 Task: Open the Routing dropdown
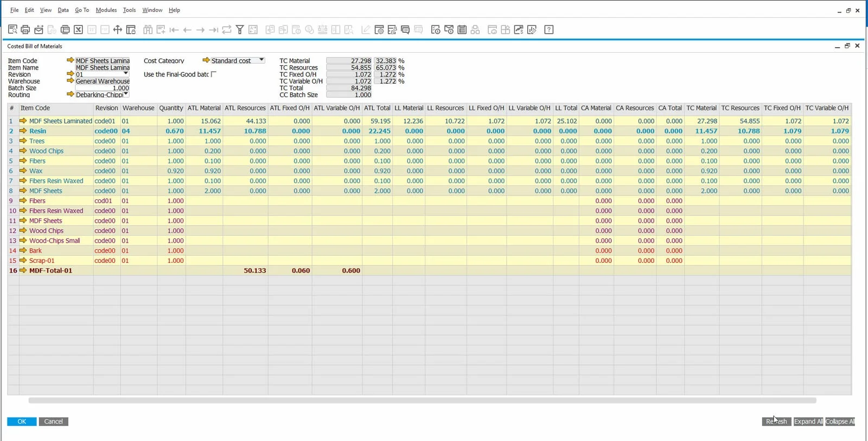(x=126, y=94)
